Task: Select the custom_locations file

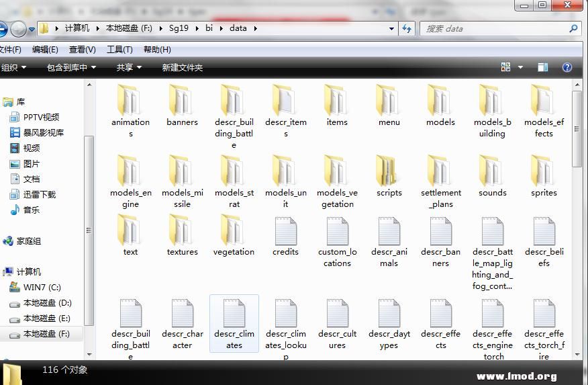Action: pos(337,242)
